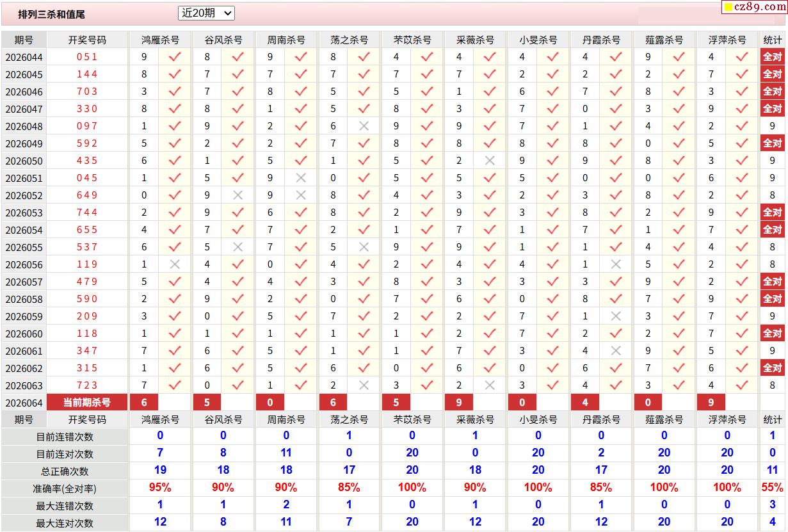
Task: Click the gray X mark in row 2026056 丹霞 column
Action: click(616, 264)
